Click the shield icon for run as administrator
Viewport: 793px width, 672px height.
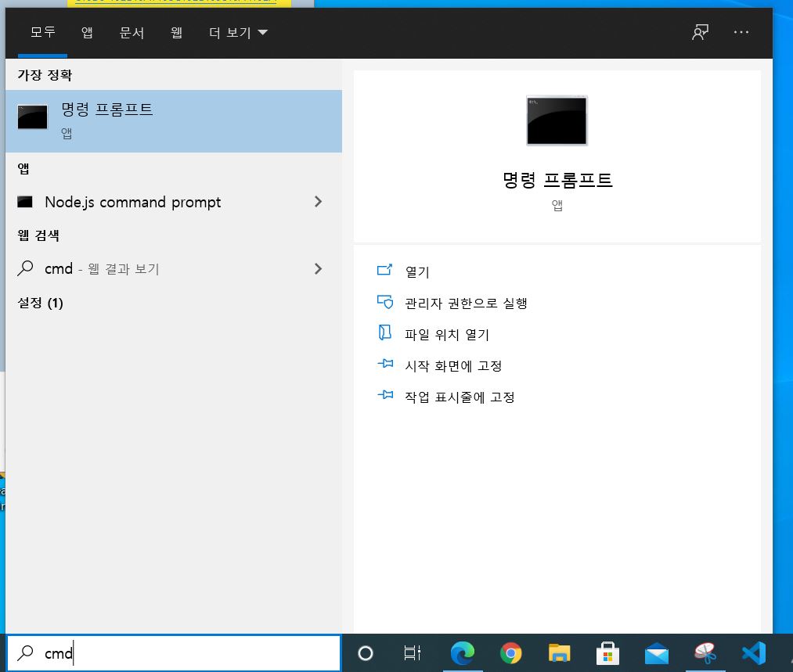tap(385, 302)
